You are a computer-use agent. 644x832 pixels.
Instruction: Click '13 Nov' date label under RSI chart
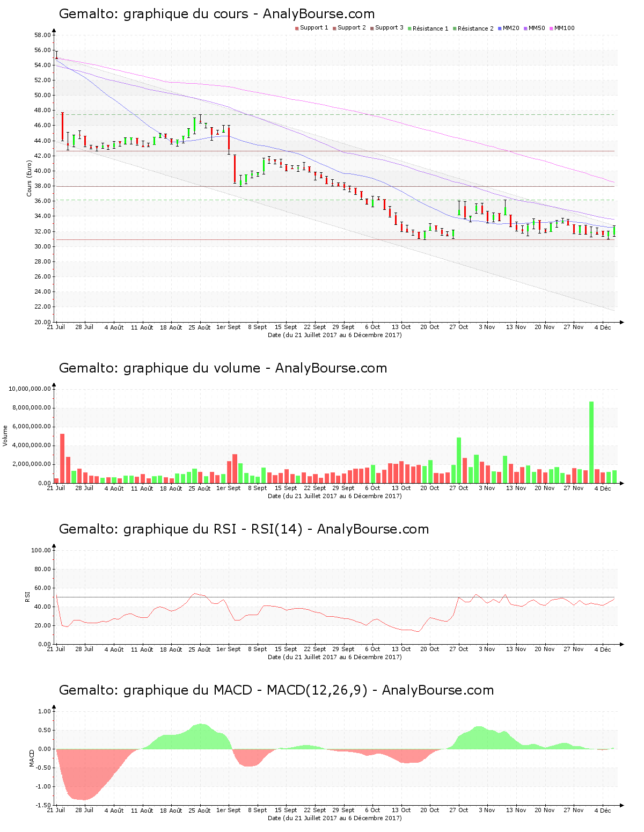(x=516, y=649)
